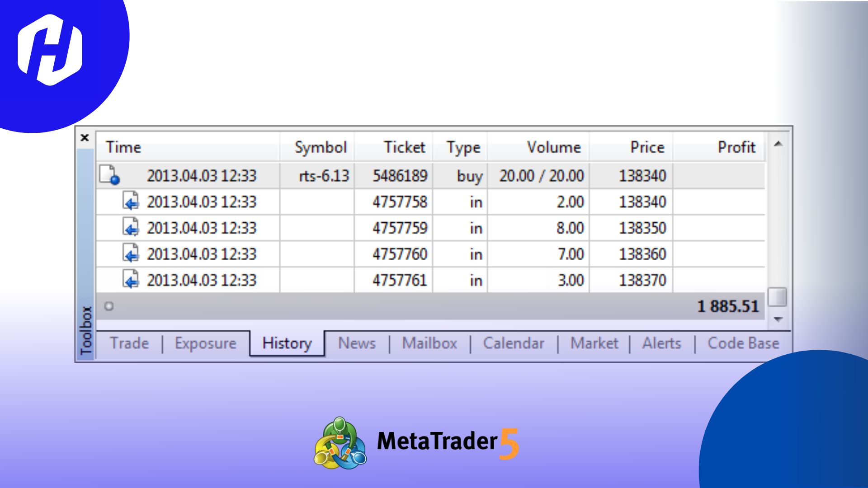Switch to the News tab
Image resolution: width=868 pixels, height=488 pixels.
pos(357,343)
